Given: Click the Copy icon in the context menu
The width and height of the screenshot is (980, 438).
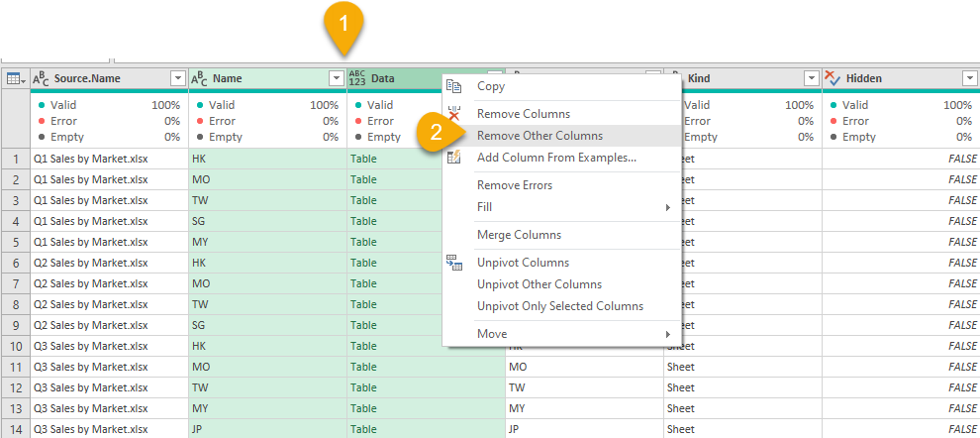Looking at the screenshot, I should pos(454,86).
